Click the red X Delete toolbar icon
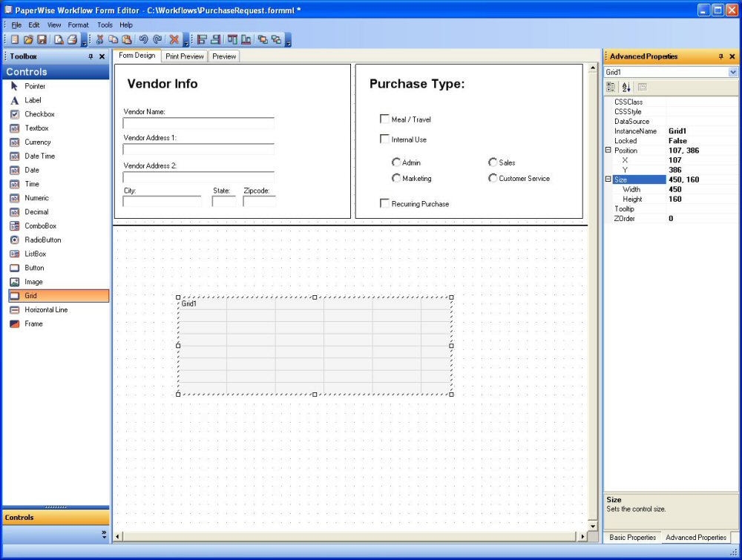Viewport: 742px width, 560px height. [x=174, y=39]
